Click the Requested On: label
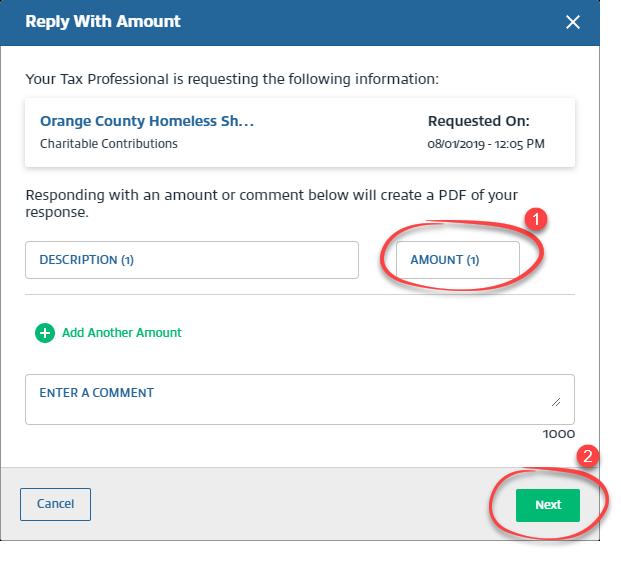 (x=479, y=121)
